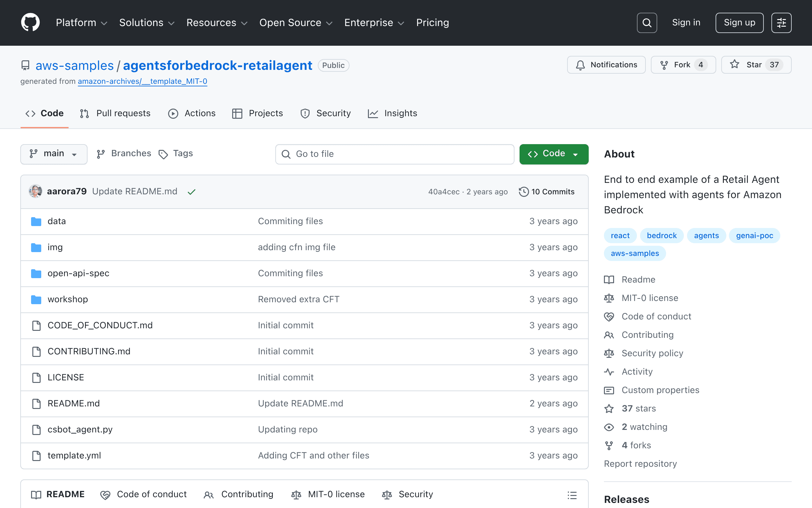Select the Code of conduct README tab
The height and width of the screenshot is (508, 812).
tap(143, 495)
